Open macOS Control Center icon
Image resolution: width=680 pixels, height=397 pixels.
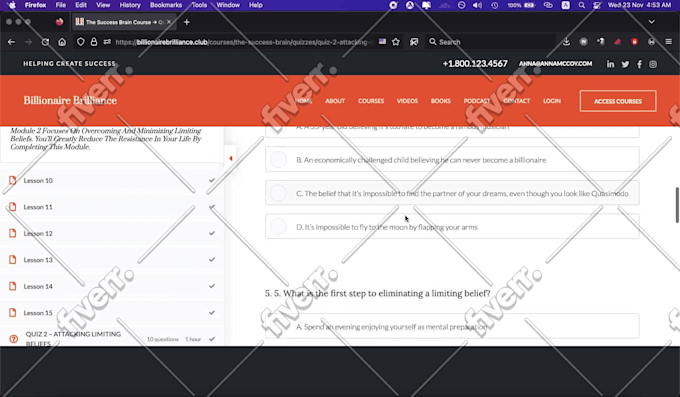597,5
